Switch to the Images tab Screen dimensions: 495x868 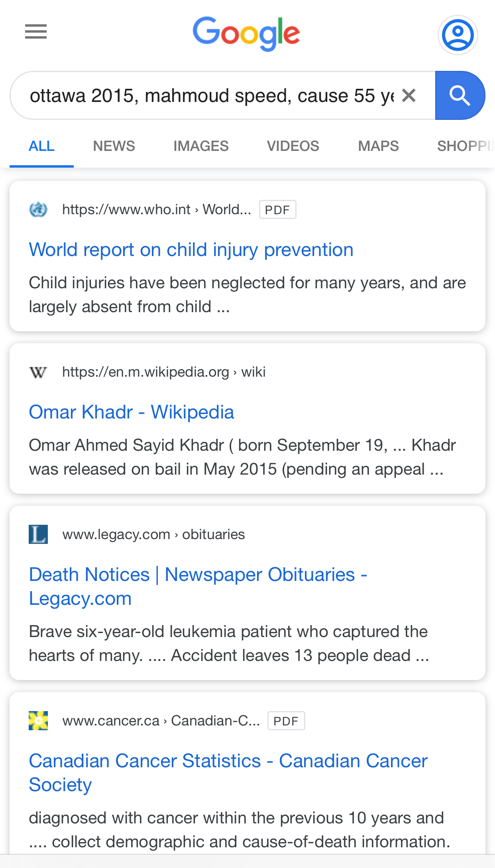(201, 146)
